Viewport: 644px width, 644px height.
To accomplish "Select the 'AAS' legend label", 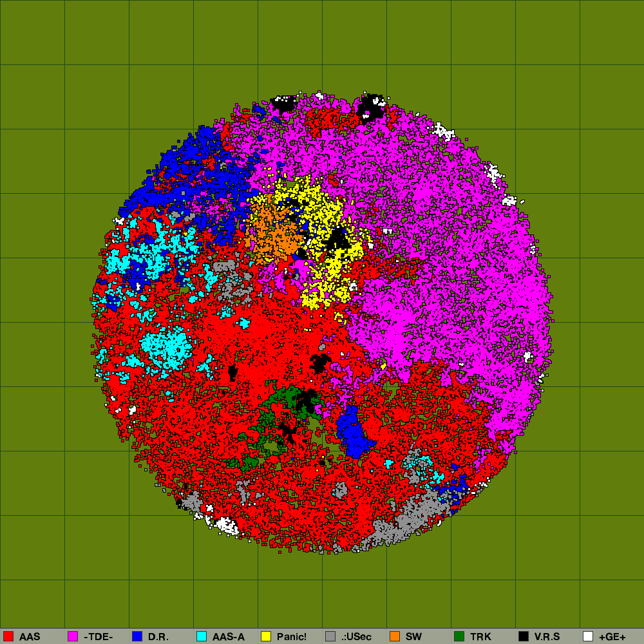I will coord(30,637).
